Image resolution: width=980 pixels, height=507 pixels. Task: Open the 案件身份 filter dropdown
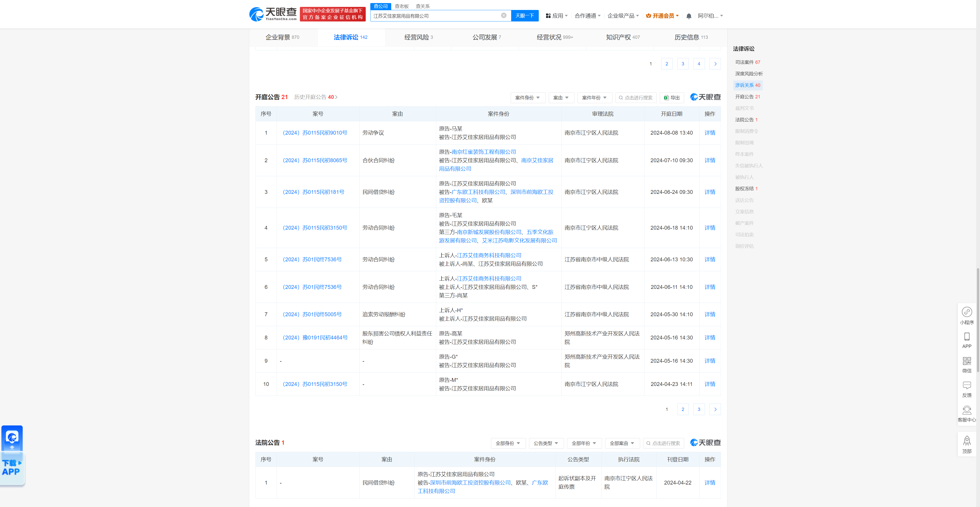[x=528, y=98]
